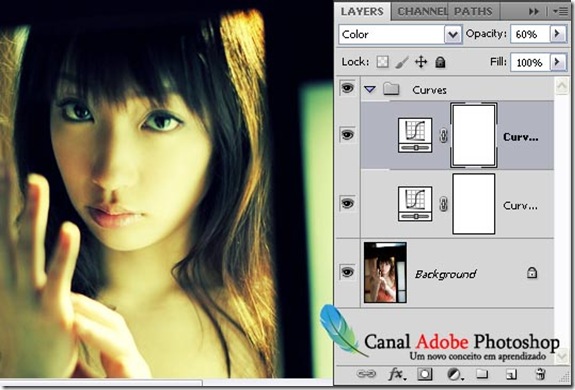
Task: Select the Background layer thumbnail
Action: coord(385,272)
